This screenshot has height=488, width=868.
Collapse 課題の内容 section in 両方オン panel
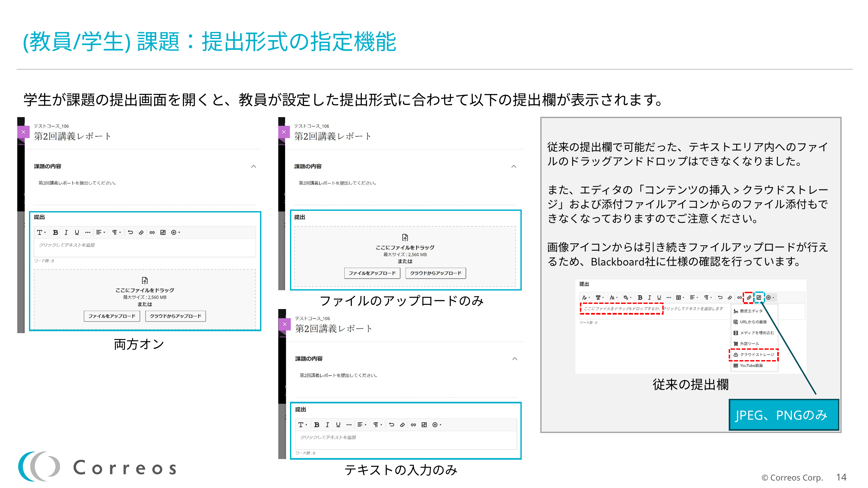point(254,166)
